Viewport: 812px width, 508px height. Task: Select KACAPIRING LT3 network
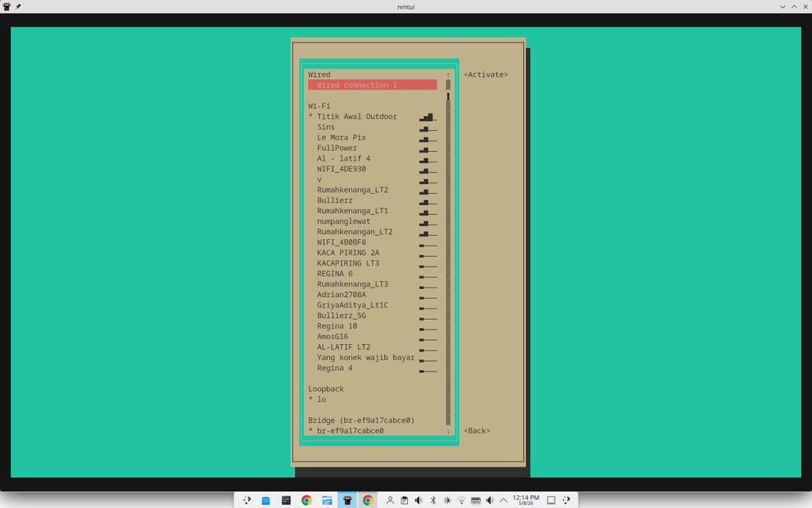372,263
